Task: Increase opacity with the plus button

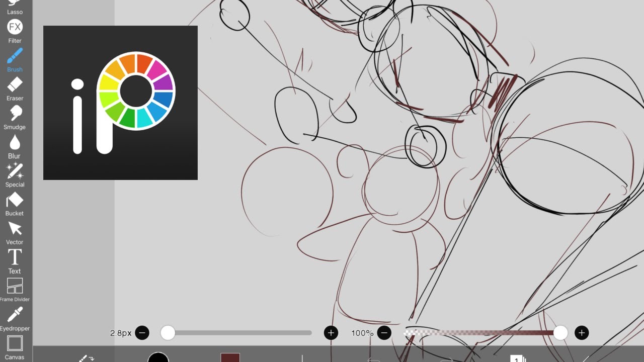Action: (582, 332)
